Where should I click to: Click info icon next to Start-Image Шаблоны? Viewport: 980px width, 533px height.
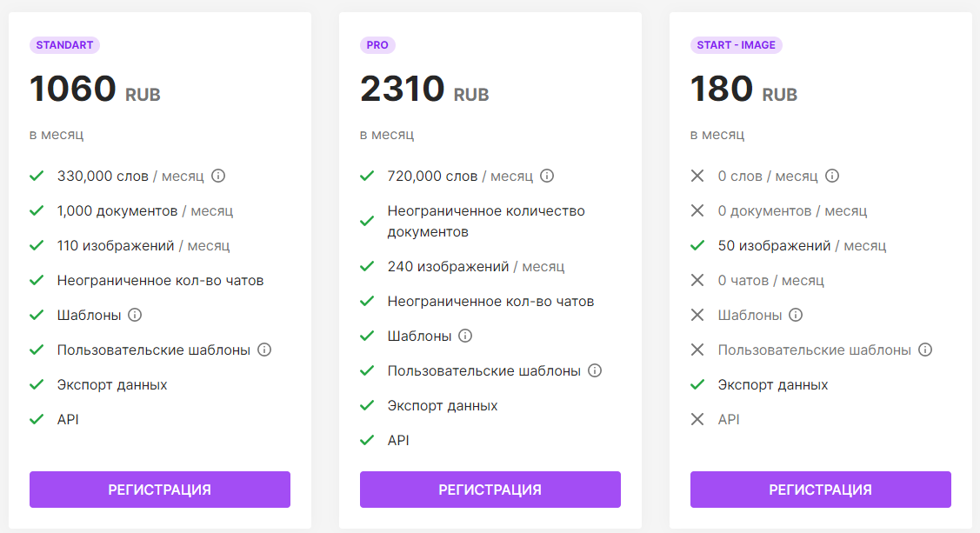(796, 315)
